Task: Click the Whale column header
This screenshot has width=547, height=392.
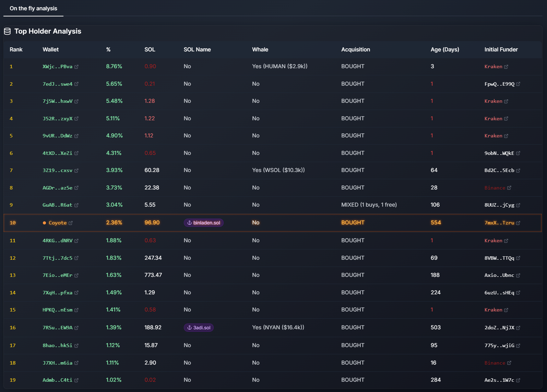Action: pyautogui.click(x=260, y=50)
